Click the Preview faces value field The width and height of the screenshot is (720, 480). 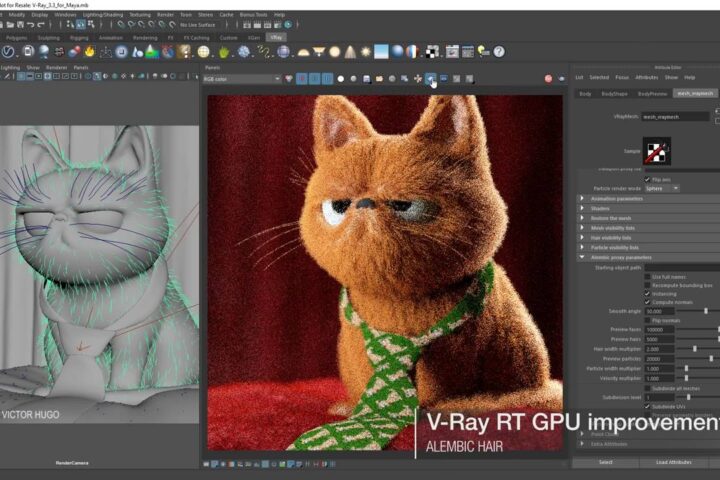pos(659,330)
